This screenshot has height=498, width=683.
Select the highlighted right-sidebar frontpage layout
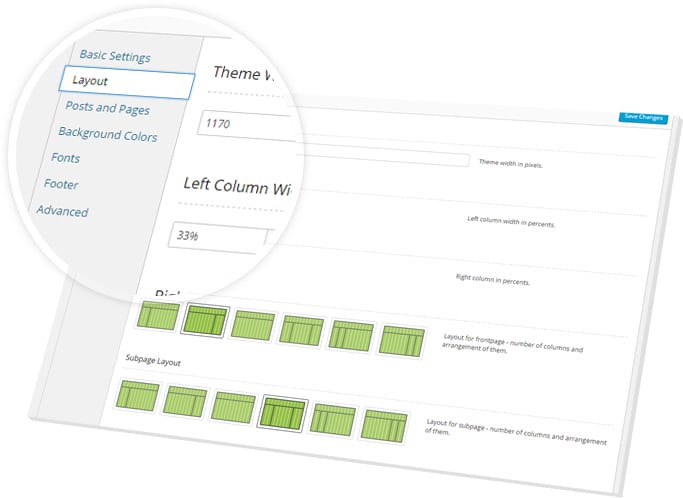[207, 321]
